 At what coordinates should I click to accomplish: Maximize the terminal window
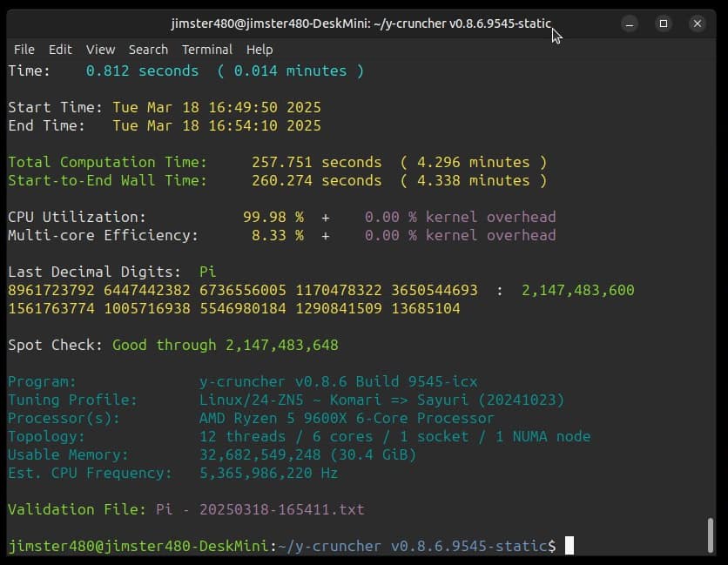point(664,24)
